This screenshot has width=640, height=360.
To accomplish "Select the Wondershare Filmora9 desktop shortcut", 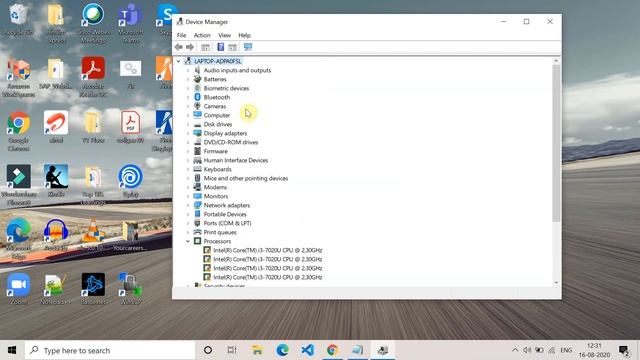I will click(18, 185).
